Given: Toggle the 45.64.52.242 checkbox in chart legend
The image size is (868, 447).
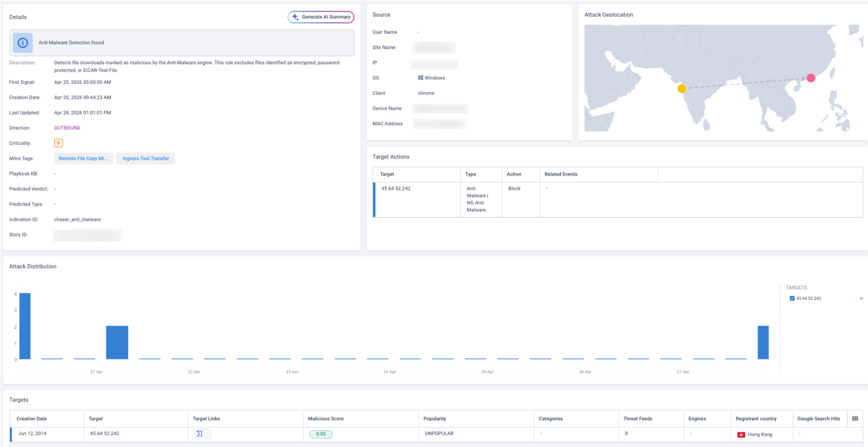Looking at the screenshot, I should point(792,298).
